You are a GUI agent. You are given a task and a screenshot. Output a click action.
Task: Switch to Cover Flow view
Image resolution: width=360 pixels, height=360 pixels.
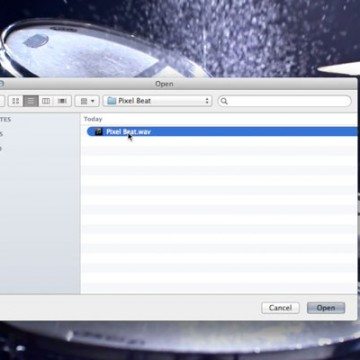[x=62, y=101]
